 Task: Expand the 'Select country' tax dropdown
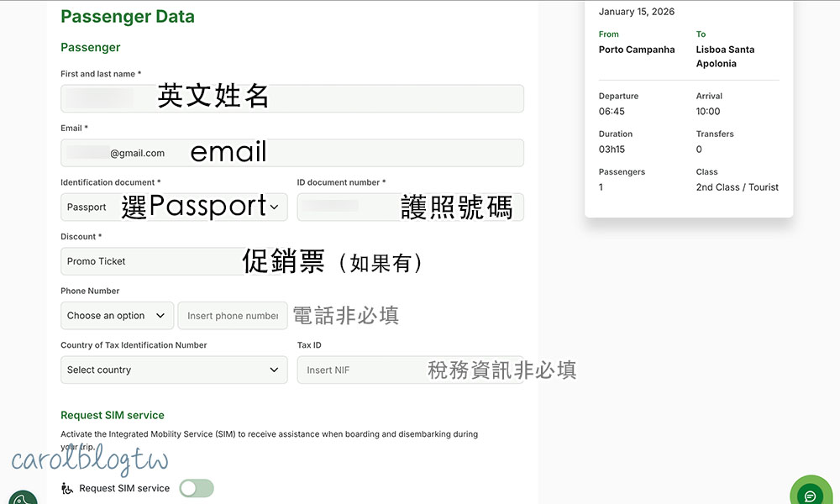point(174,370)
